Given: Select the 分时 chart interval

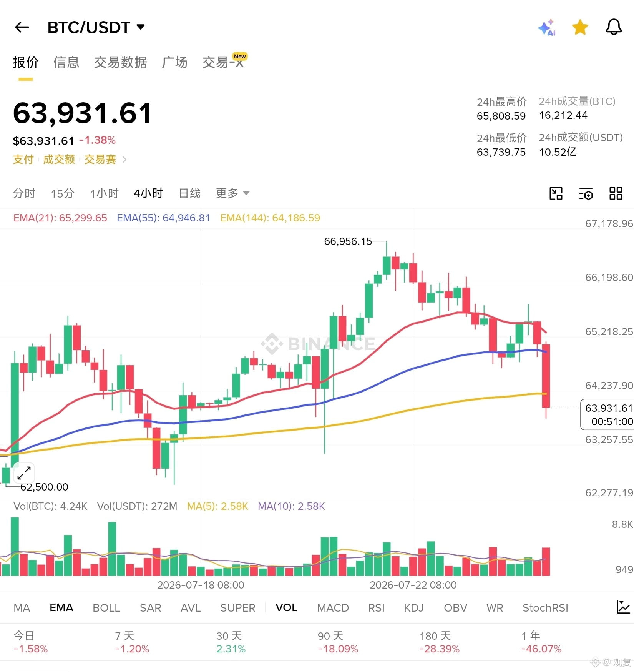Looking at the screenshot, I should 24,193.
